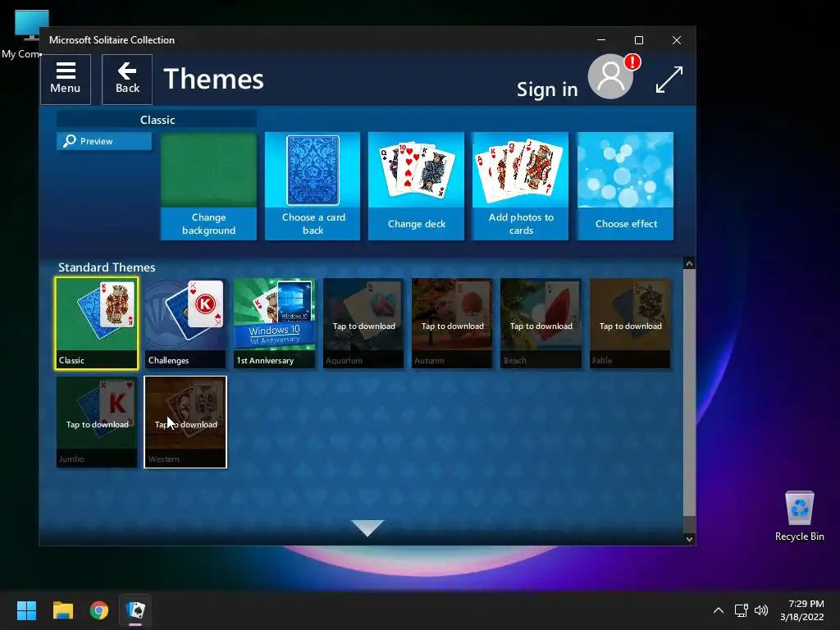This screenshot has height=630, width=840.
Task: Select the Classic theme thumbnail
Action: coord(97,323)
